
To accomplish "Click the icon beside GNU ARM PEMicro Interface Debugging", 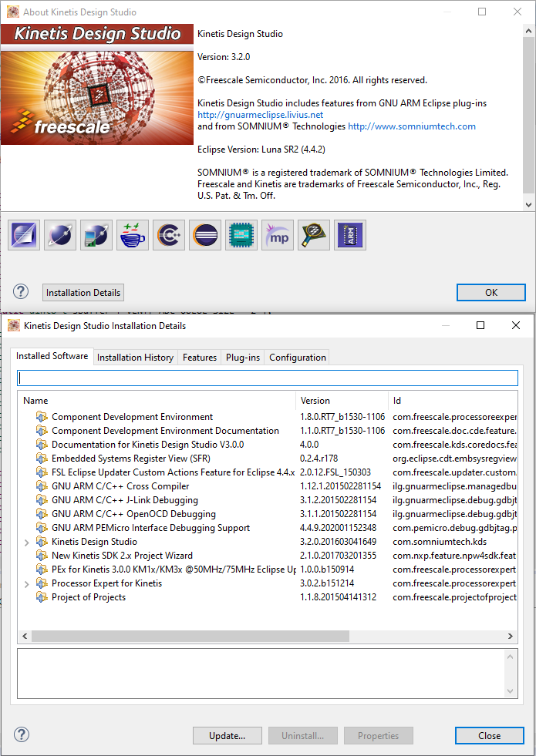I will click(x=42, y=527).
